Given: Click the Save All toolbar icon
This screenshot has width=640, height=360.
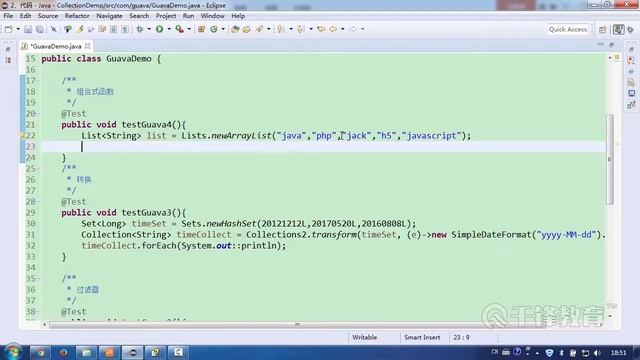Looking at the screenshot, I should [x=40, y=29].
